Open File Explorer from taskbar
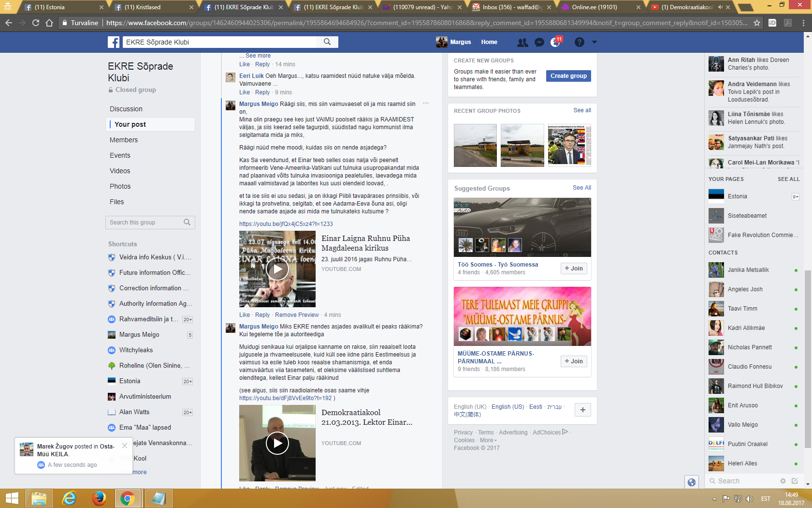The height and width of the screenshot is (508, 812). pyautogui.click(x=39, y=498)
